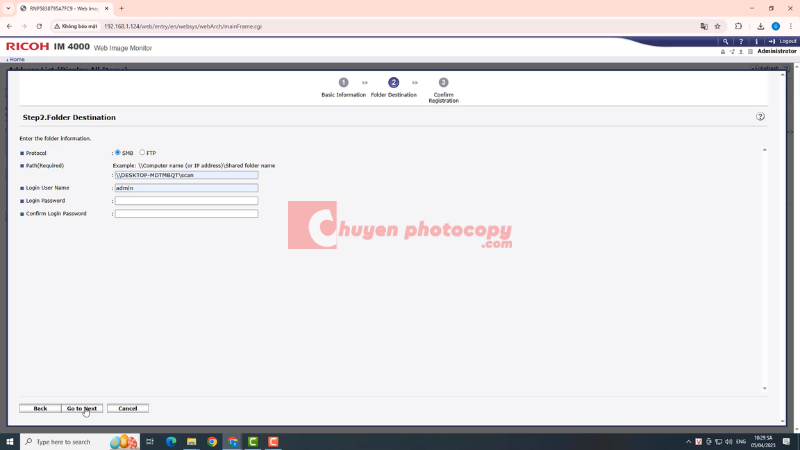Viewport: 800px width, 450px height.
Task: Open the taskbar clock and date
Action: click(x=763, y=441)
